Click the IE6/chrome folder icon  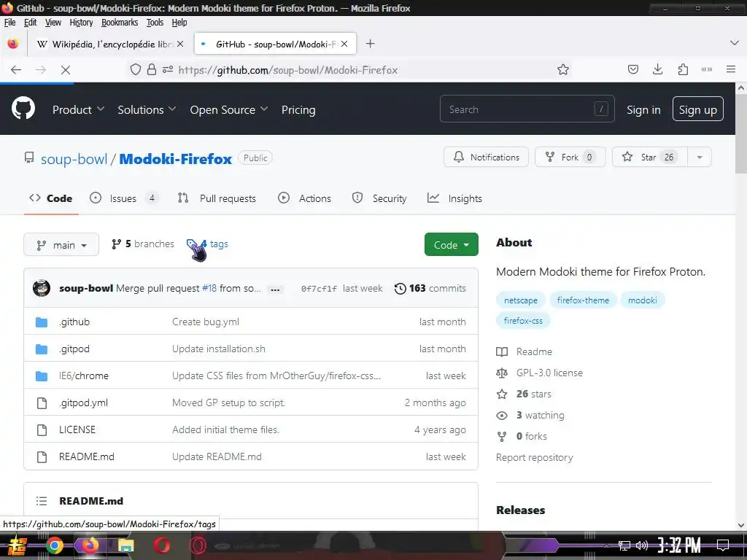[x=42, y=376]
